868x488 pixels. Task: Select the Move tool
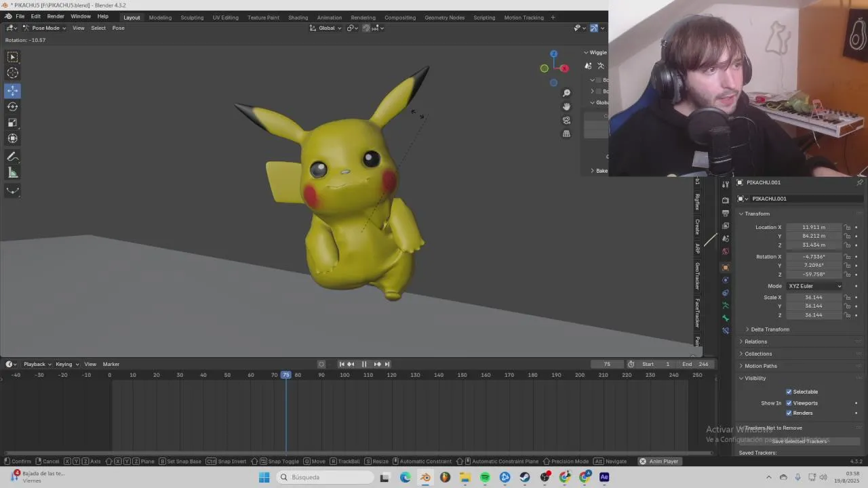[12, 90]
